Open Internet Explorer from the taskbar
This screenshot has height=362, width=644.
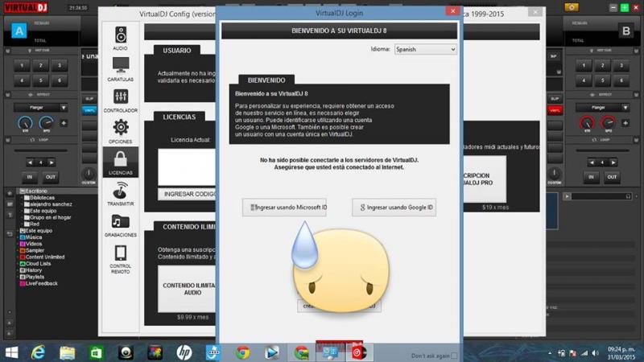coord(38,352)
